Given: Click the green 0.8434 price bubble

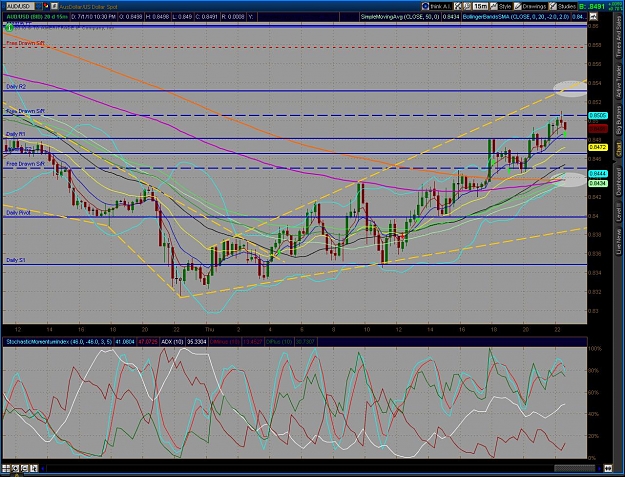Looking at the screenshot, I should coord(598,183).
